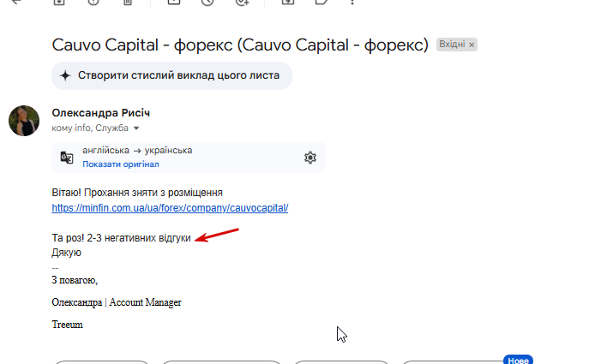The image size is (607, 364).
Task: Click line Та роз! 2-3 негативних відгуки
Action: tap(121, 238)
